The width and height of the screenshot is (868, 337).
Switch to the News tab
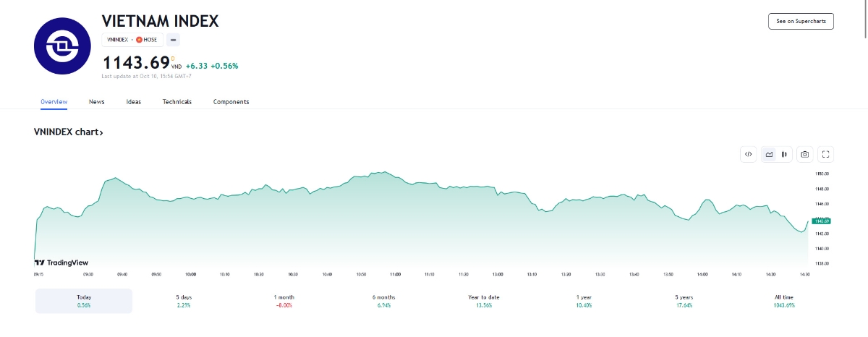coord(97,102)
